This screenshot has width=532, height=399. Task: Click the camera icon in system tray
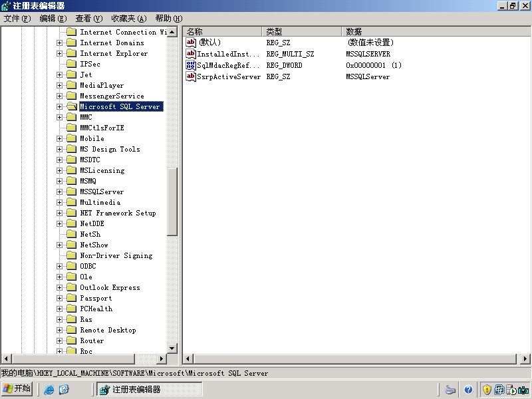pyautogui.click(x=523, y=390)
